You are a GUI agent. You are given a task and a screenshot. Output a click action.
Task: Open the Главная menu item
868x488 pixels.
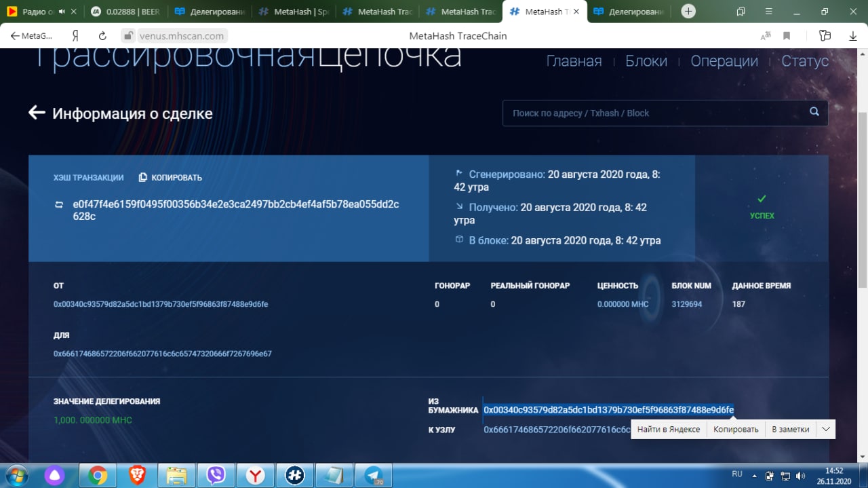(x=574, y=61)
